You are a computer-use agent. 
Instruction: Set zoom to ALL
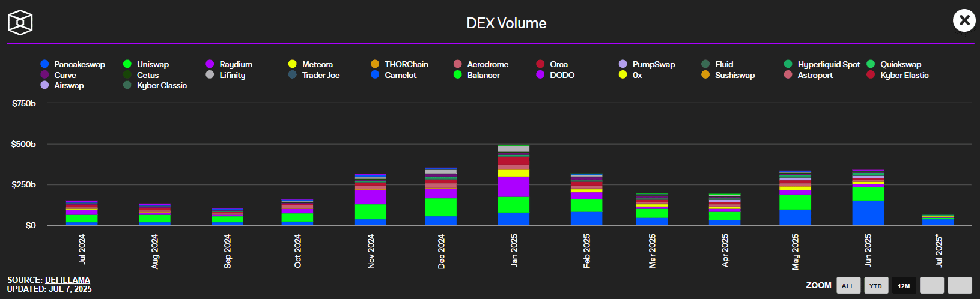tap(848, 286)
